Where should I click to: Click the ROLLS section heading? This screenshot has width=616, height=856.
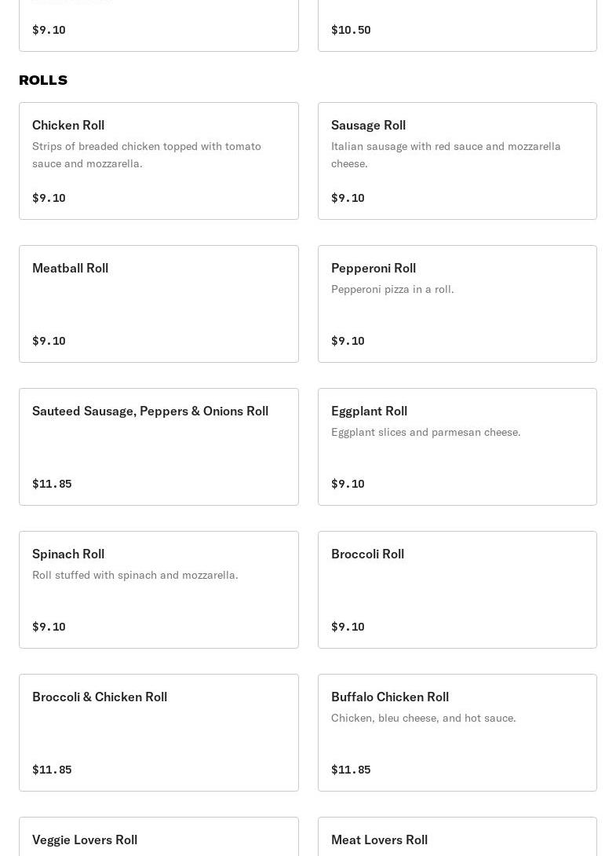pos(43,80)
